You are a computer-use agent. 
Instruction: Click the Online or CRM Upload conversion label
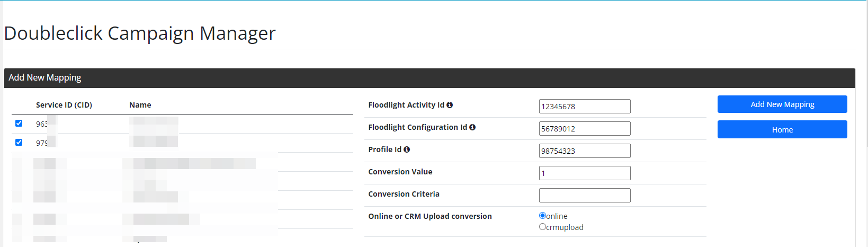click(430, 216)
